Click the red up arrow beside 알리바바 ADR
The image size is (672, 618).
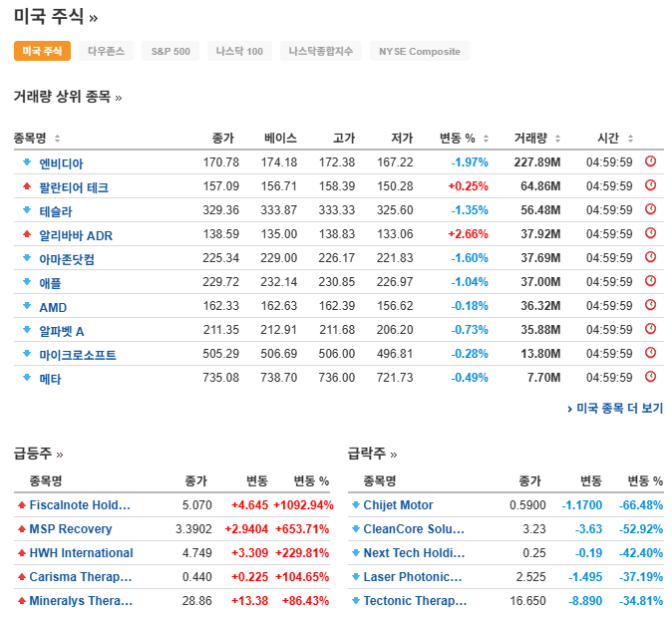pos(27,234)
